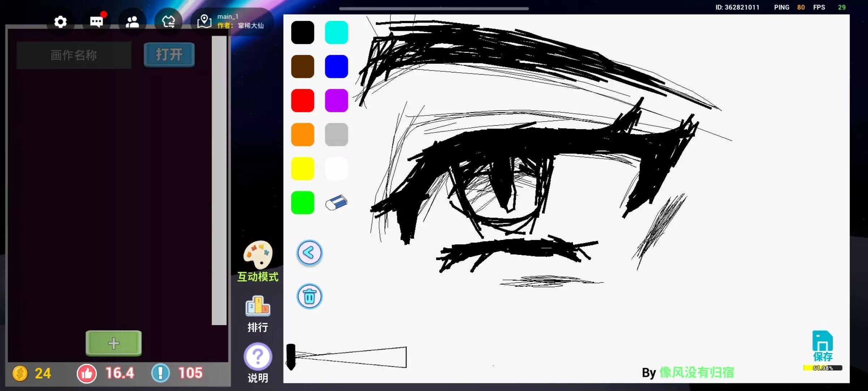Click the trash can clear icon
868x391 pixels.
309,297
